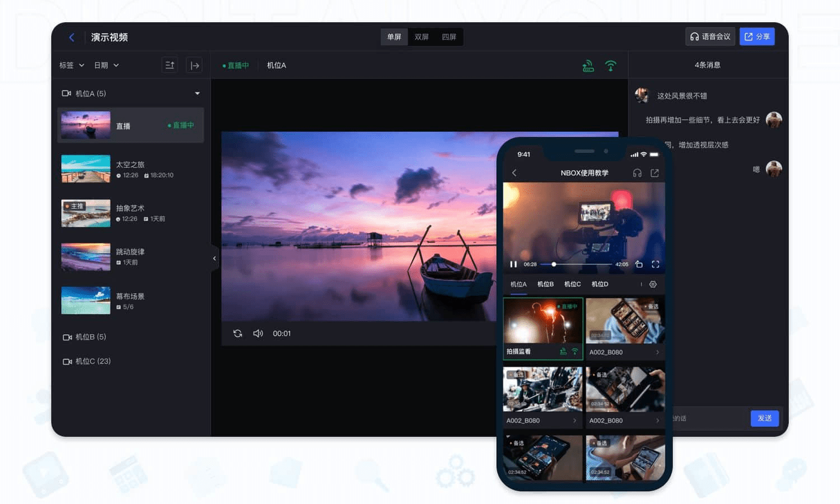Click the sort order icon in sidebar toolbar
Screen dimensions: 840x504
tap(170, 66)
